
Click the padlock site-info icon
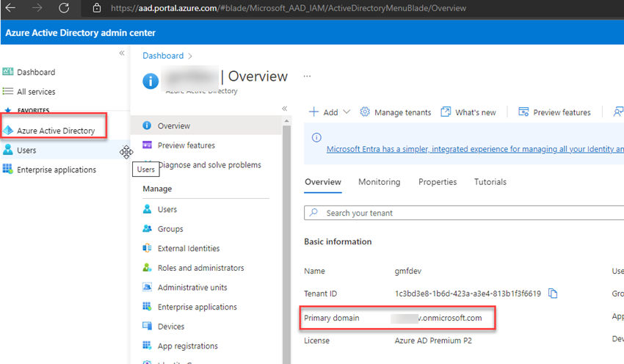(x=96, y=8)
